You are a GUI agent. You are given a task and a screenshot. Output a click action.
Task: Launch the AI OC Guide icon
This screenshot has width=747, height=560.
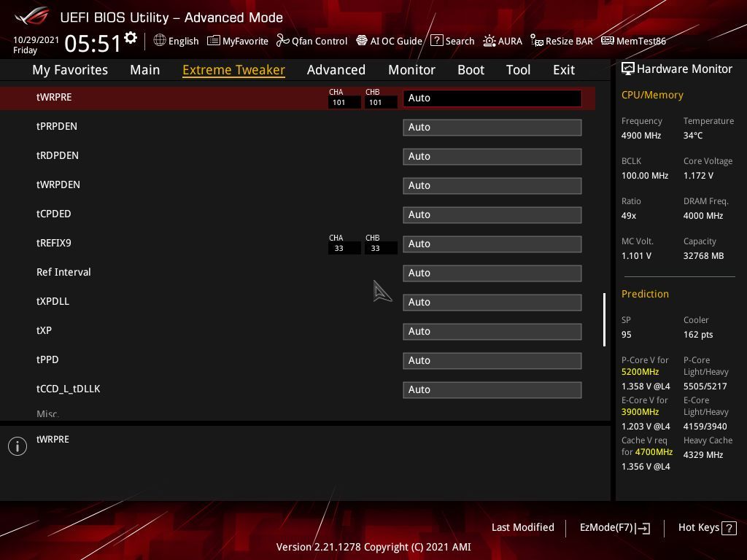(362, 41)
